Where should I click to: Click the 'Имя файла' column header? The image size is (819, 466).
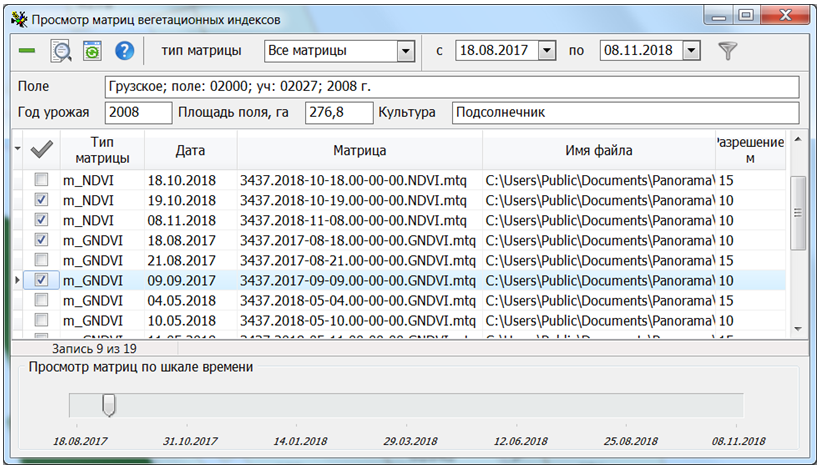tap(598, 151)
